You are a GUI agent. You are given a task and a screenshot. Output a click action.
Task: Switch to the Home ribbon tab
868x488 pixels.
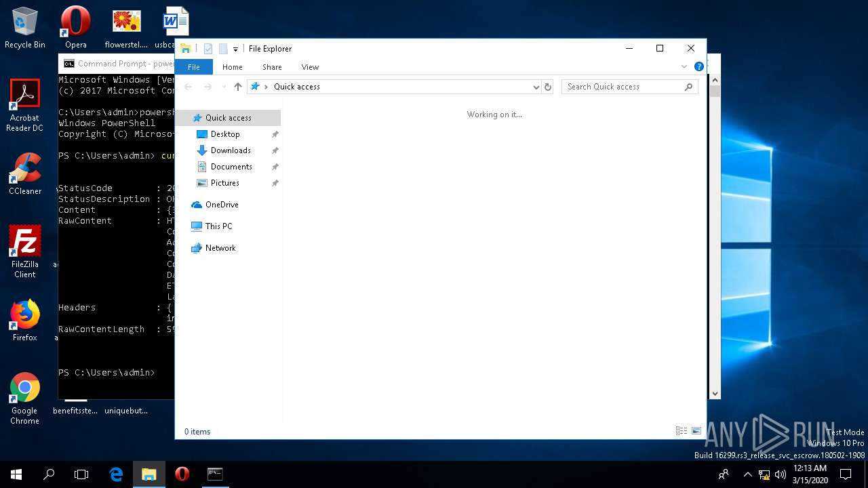233,67
